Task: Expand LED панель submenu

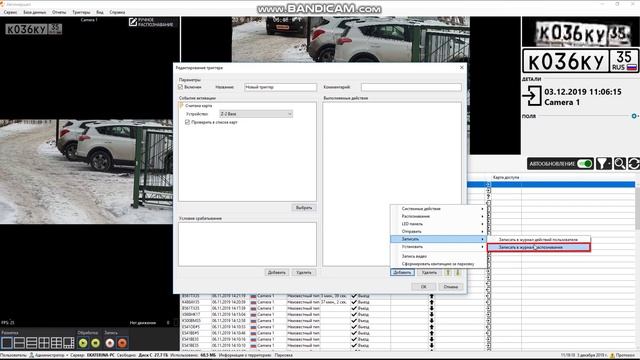Action: [438, 224]
